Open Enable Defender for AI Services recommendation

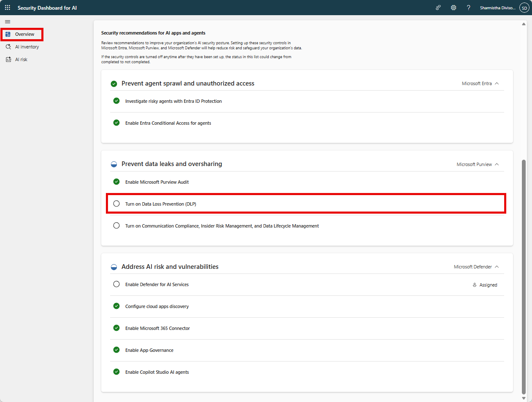(157, 284)
